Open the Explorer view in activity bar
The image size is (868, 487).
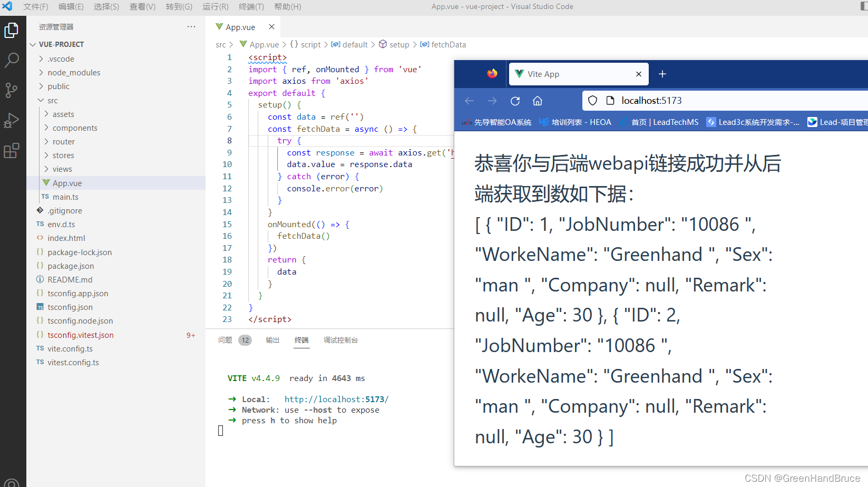coord(12,31)
